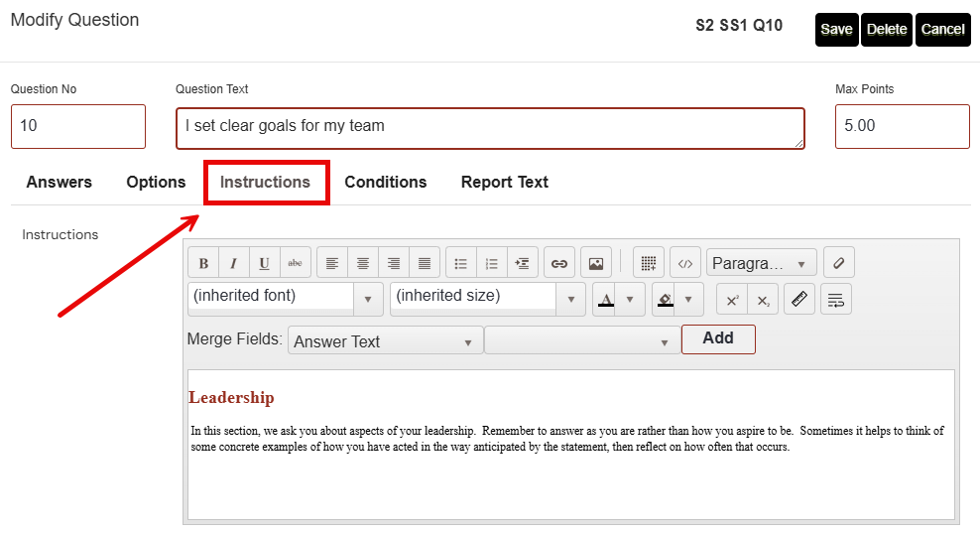980x534 pixels.
Task: Insert a bulleted list
Action: pos(460,263)
